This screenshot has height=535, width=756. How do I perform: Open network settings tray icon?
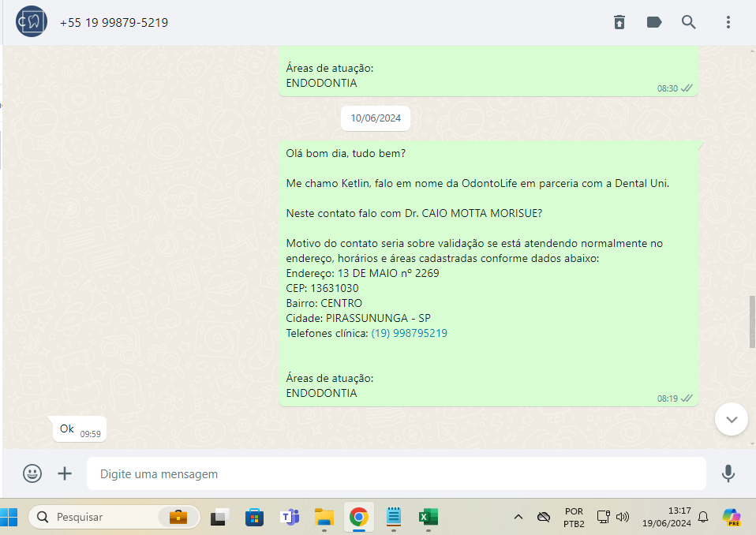[603, 517]
